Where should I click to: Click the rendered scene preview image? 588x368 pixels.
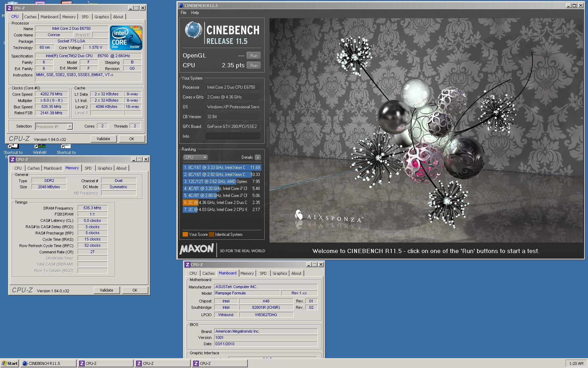(x=426, y=130)
